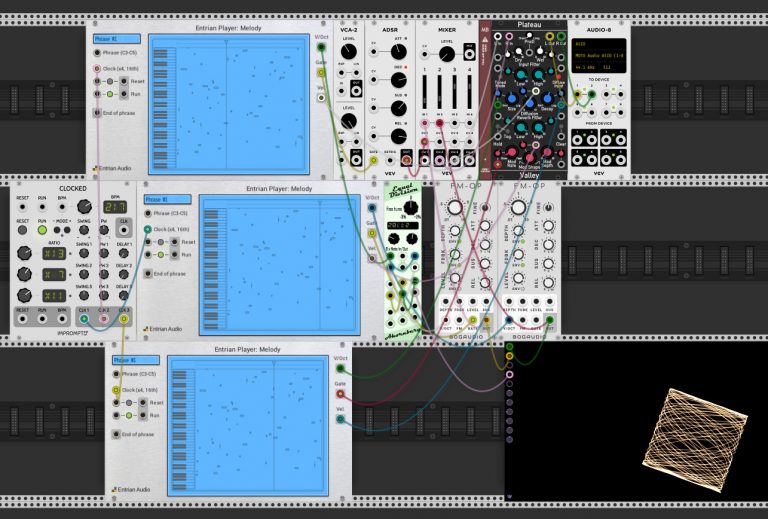Select the x7 ratio display on Clocked

tap(54, 275)
